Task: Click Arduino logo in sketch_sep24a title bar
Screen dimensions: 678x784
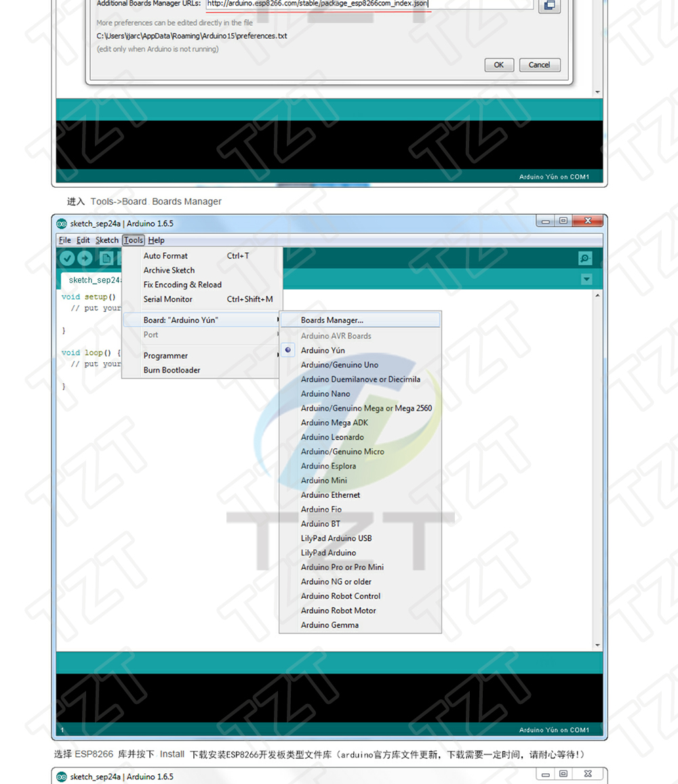Action: coord(62,224)
